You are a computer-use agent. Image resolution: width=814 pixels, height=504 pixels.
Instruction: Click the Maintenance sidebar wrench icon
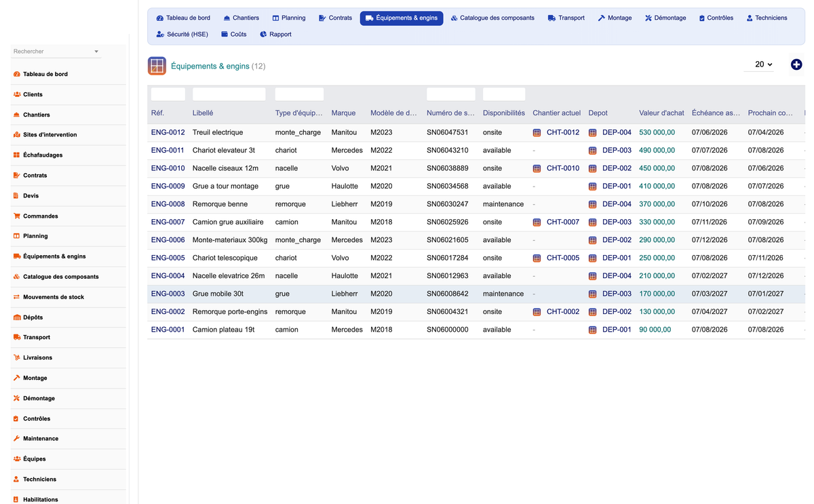[16, 439]
